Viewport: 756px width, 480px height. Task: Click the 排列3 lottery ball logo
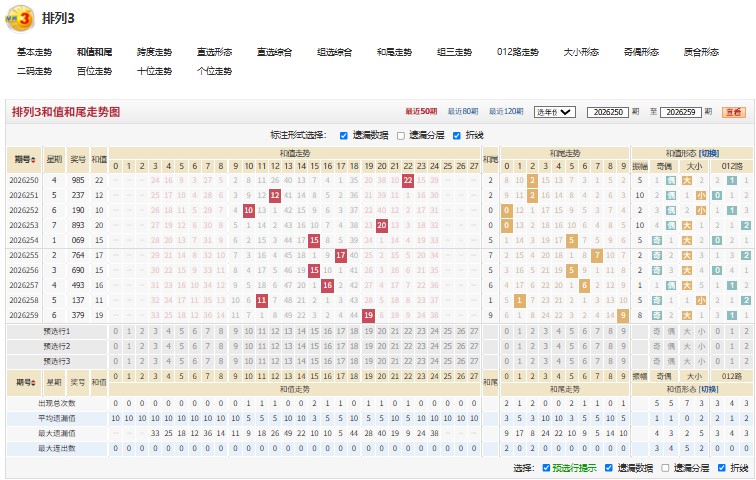tap(19, 19)
